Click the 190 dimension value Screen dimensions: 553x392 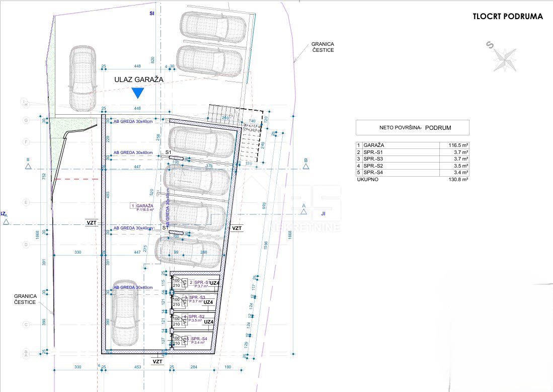228,367
